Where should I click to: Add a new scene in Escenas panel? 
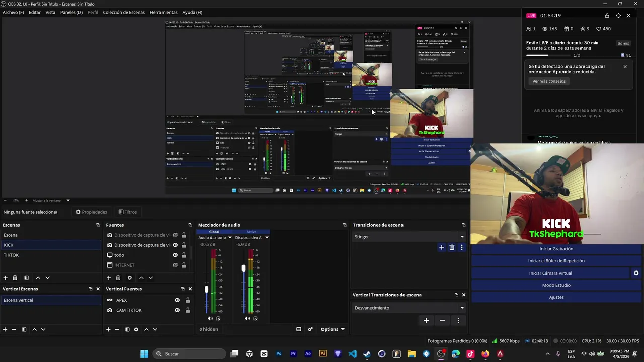6,278
